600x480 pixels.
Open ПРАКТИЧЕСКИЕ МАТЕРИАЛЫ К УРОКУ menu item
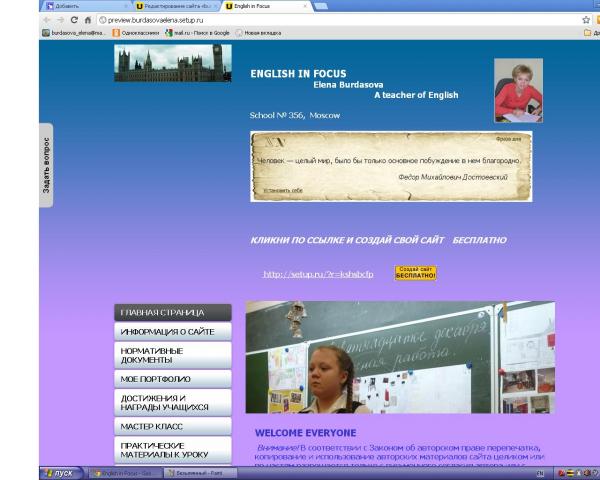click(x=173, y=450)
